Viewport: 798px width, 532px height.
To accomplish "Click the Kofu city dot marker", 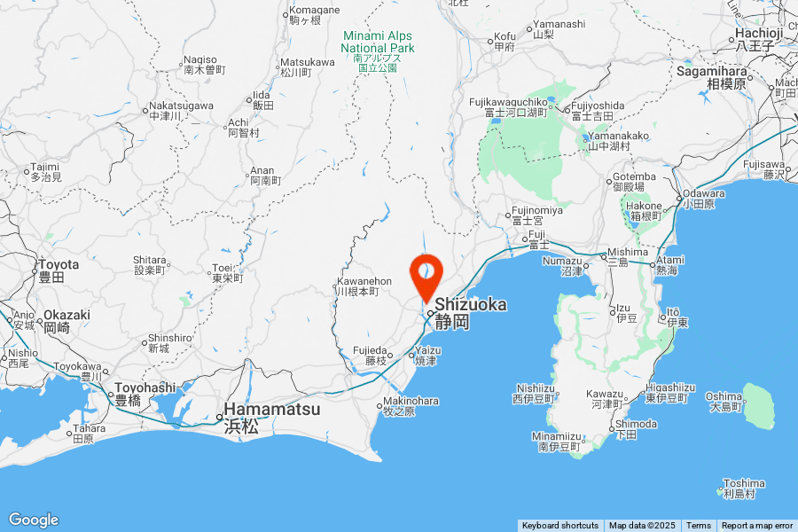I will coord(490,42).
